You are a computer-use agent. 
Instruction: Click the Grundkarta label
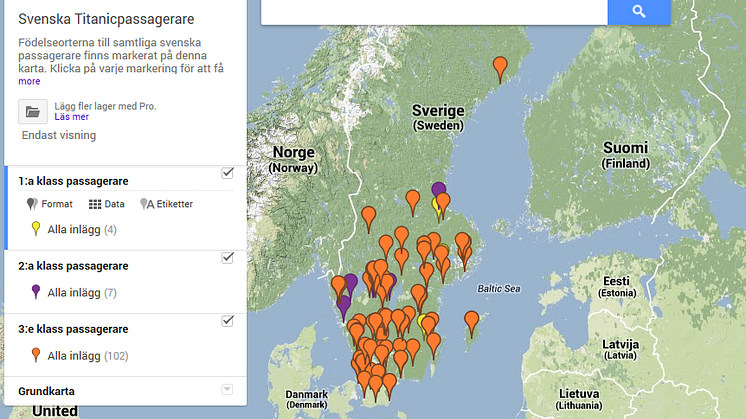coord(46,391)
